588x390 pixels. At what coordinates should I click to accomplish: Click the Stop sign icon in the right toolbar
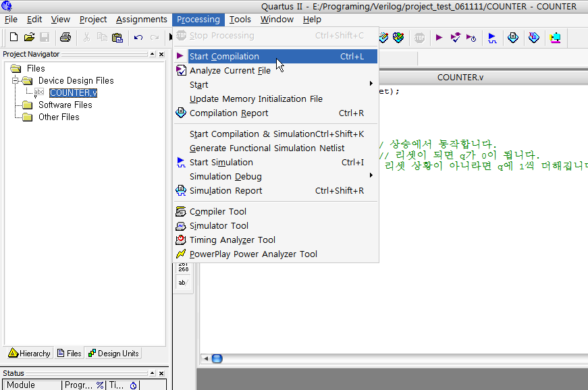click(x=419, y=38)
